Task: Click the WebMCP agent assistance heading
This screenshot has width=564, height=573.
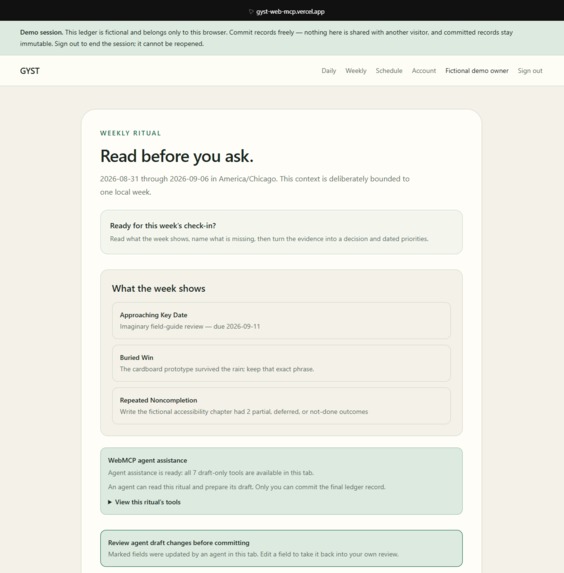Action: click(x=147, y=460)
